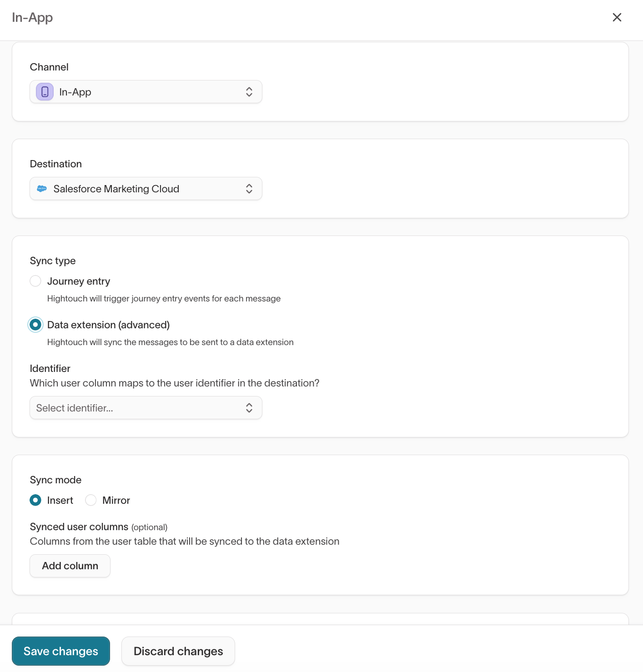Image resolution: width=643 pixels, height=672 pixels.
Task: Switch sync mode to Mirror
Action: [x=90, y=500]
